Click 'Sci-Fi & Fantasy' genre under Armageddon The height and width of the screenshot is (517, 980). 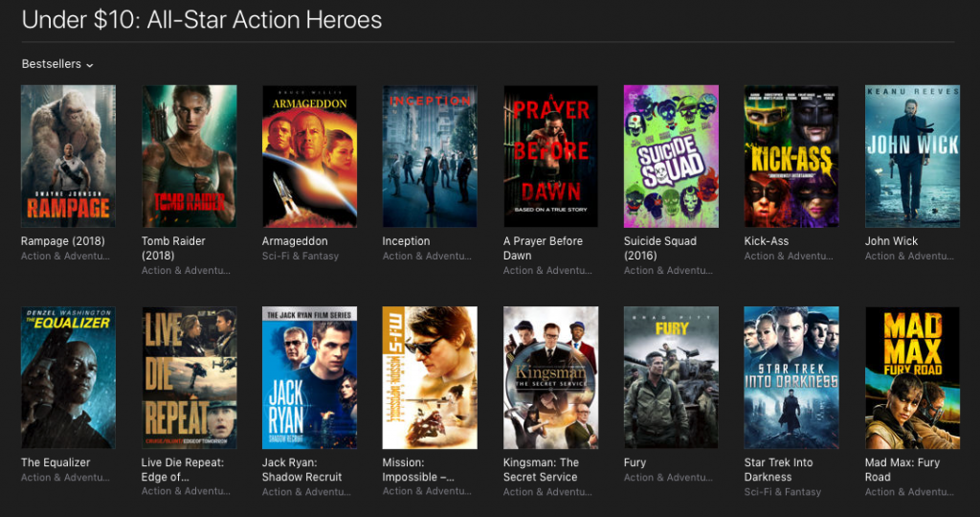coord(300,257)
